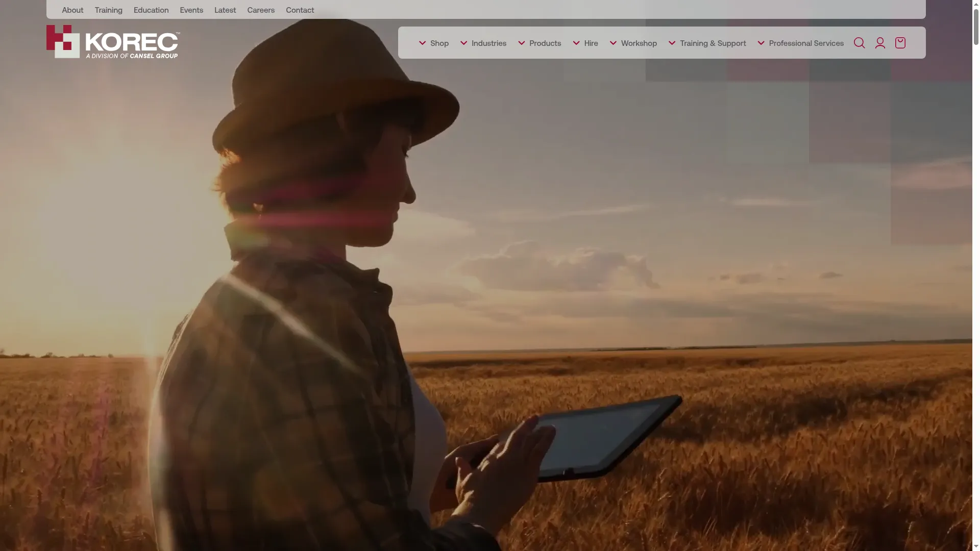The height and width of the screenshot is (551, 980).
Task: Open the Hire menu label
Action: [591, 43]
